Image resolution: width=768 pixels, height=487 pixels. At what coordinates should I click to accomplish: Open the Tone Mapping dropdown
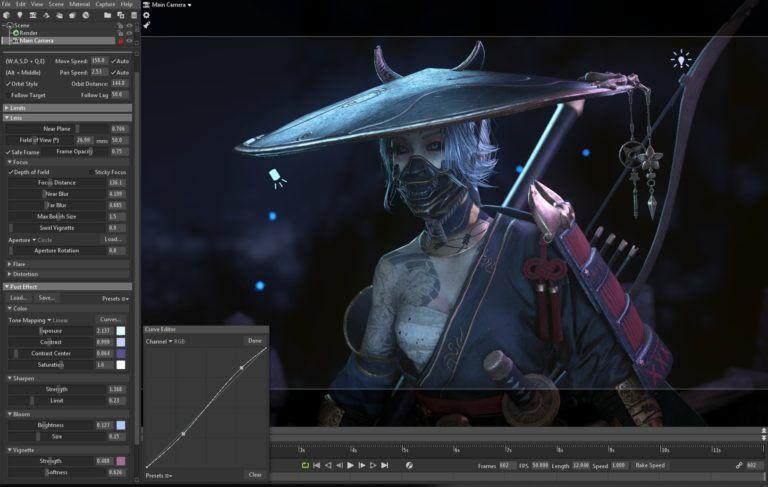coord(38,320)
